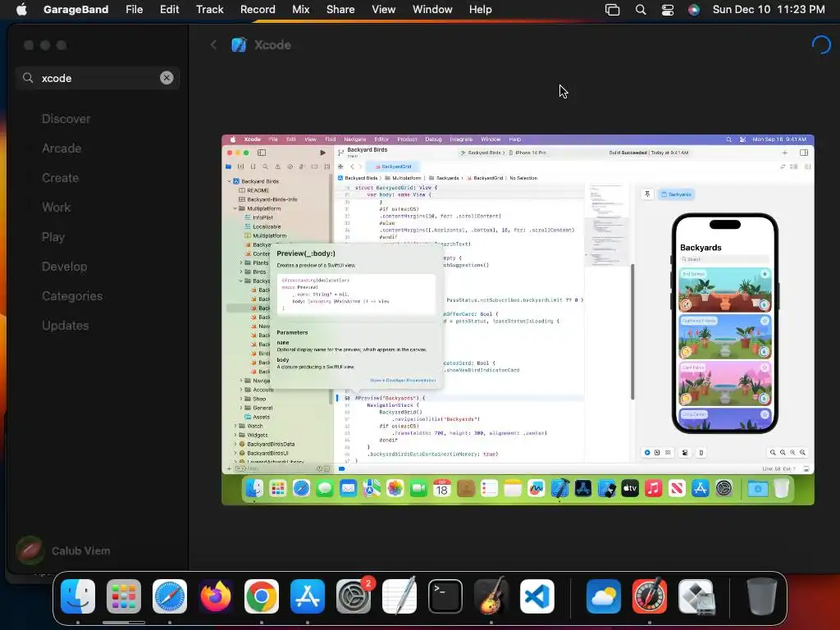Open the Calub Viem account

[63, 550]
